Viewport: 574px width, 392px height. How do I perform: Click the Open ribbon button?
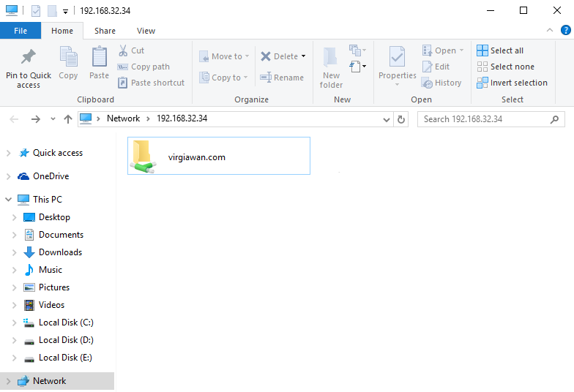[439, 50]
